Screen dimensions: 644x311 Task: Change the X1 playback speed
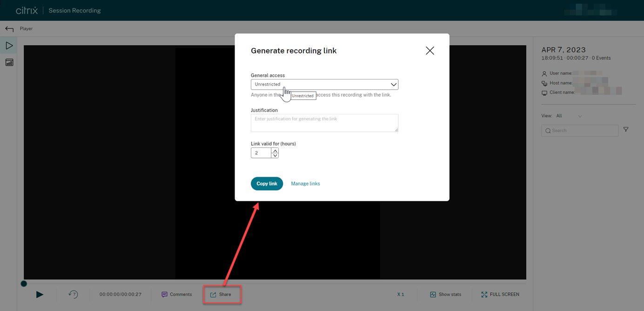(x=401, y=294)
